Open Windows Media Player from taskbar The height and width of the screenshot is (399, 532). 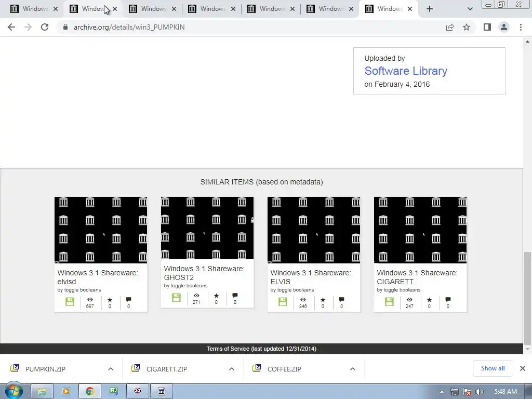coord(66,392)
